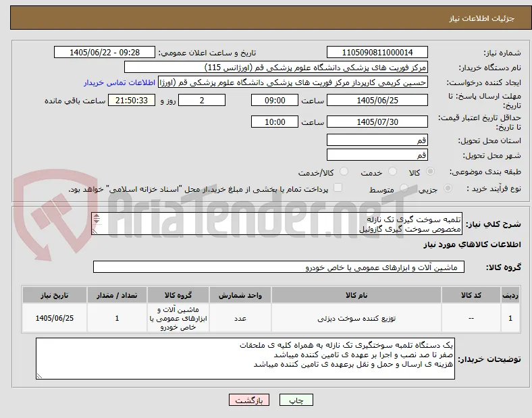Click the کد کالا column header
This screenshot has width=532, height=418.
471,295
